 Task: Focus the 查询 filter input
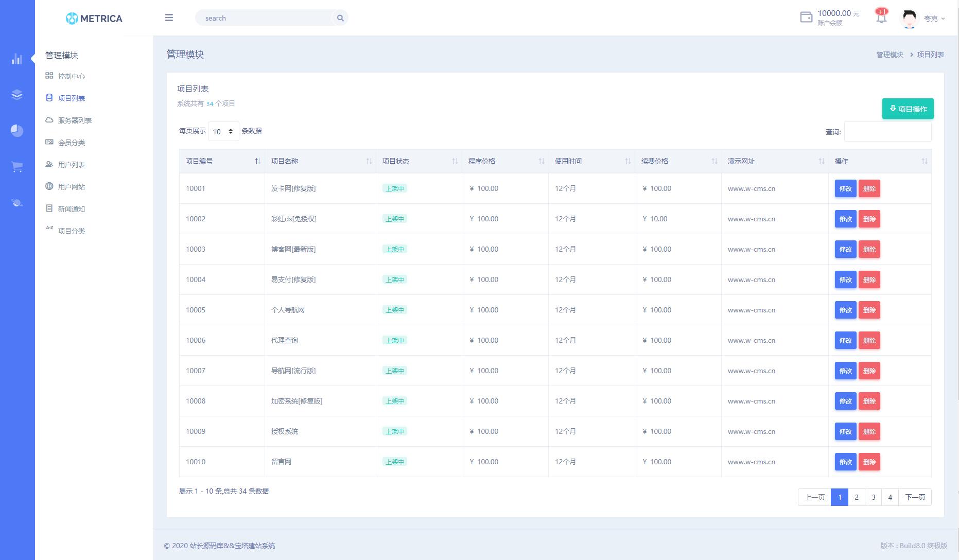pos(887,131)
